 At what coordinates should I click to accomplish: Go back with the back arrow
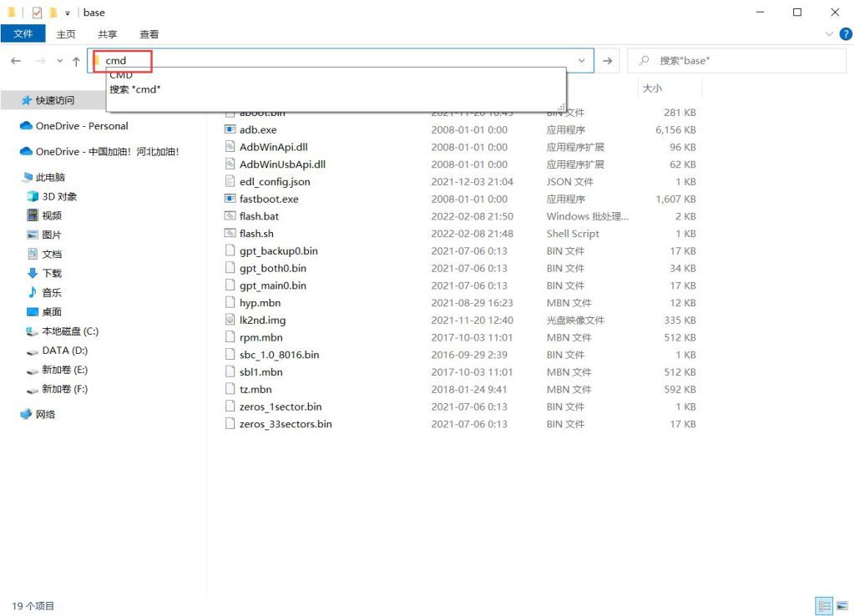point(16,60)
